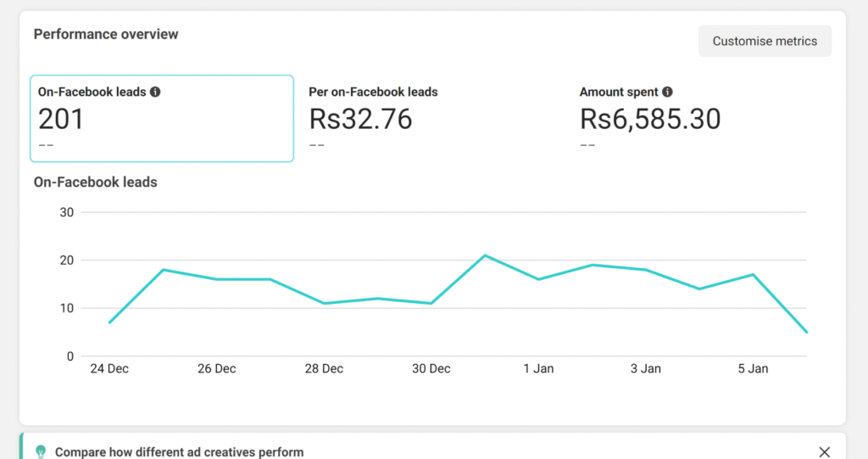Viewport: 868px width, 459px height.
Task: Select the On-Facebook leads metric card
Action: (161, 119)
